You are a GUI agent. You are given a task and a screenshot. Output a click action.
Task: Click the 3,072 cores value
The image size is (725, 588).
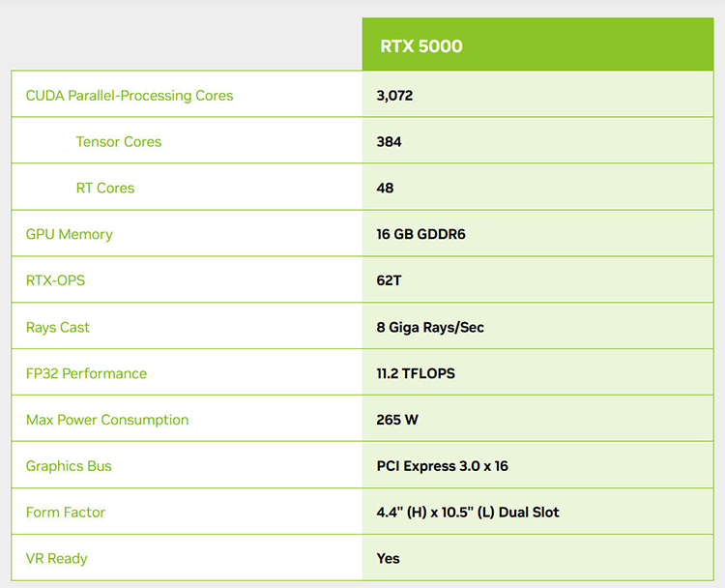tap(394, 96)
